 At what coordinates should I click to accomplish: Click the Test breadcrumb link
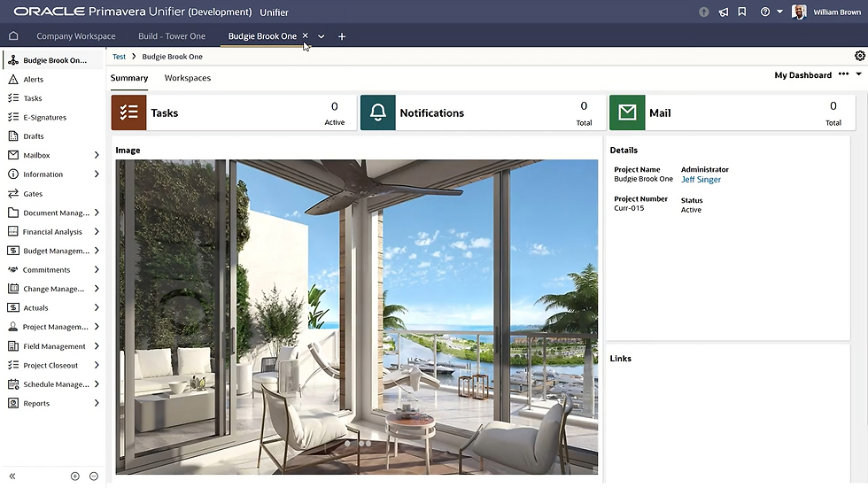click(x=119, y=57)
